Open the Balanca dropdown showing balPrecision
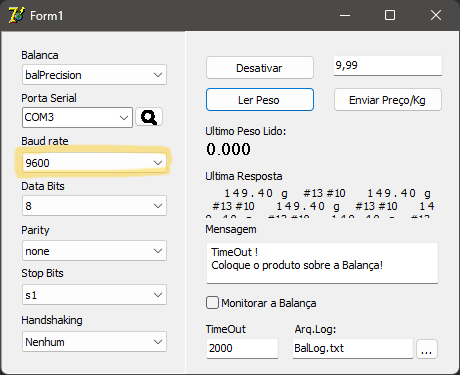460x375 pixels. (94, 75)
